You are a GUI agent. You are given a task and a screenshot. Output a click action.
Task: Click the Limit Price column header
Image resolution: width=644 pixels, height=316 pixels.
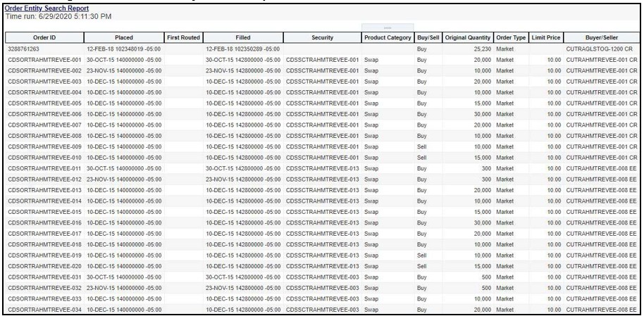point(546,38)
